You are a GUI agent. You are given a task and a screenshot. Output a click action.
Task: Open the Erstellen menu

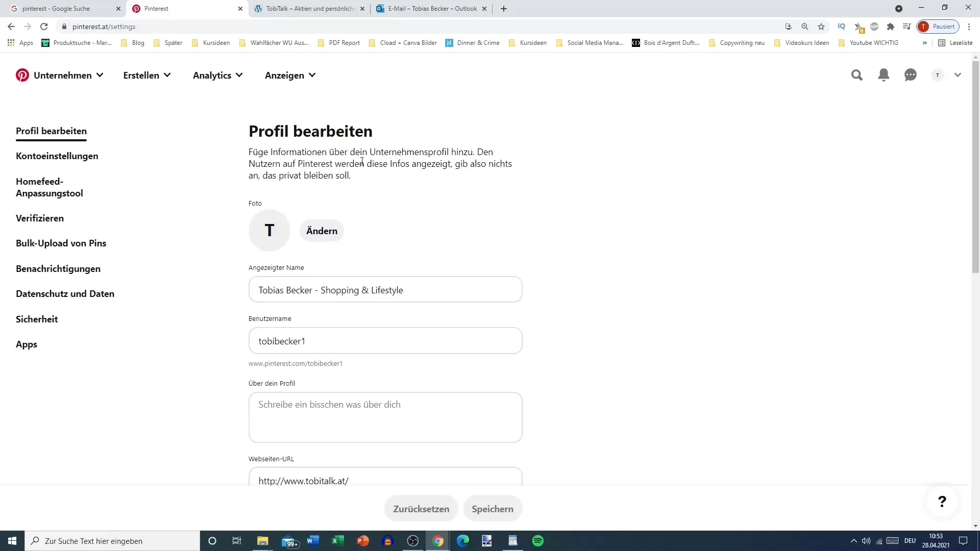[146, 74]
